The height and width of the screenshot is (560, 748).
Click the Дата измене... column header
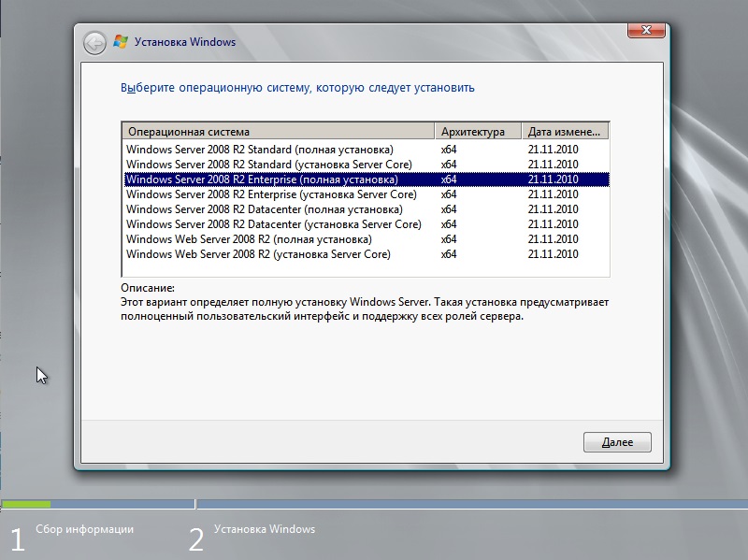point(565,132)
